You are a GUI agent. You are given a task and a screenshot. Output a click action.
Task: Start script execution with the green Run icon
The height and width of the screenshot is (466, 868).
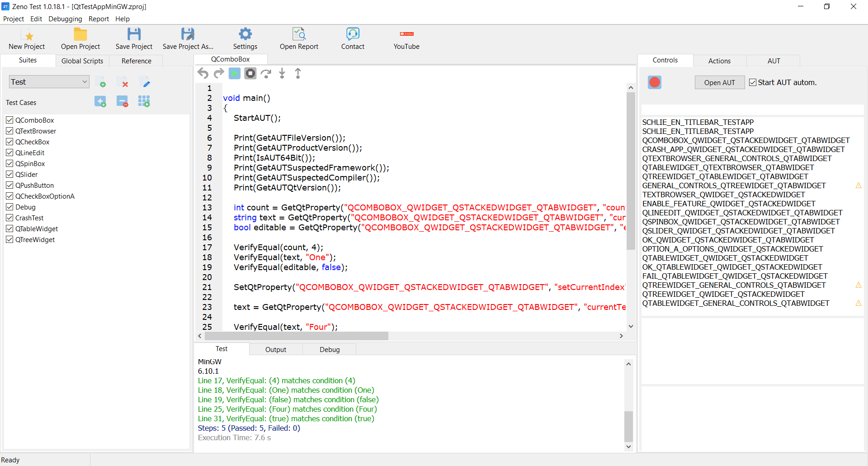(234, 73)
